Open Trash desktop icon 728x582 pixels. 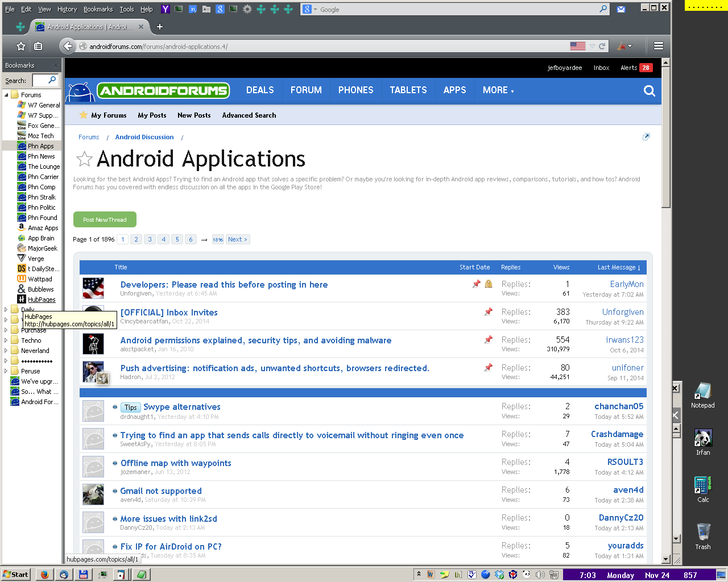tap(703, 536)
